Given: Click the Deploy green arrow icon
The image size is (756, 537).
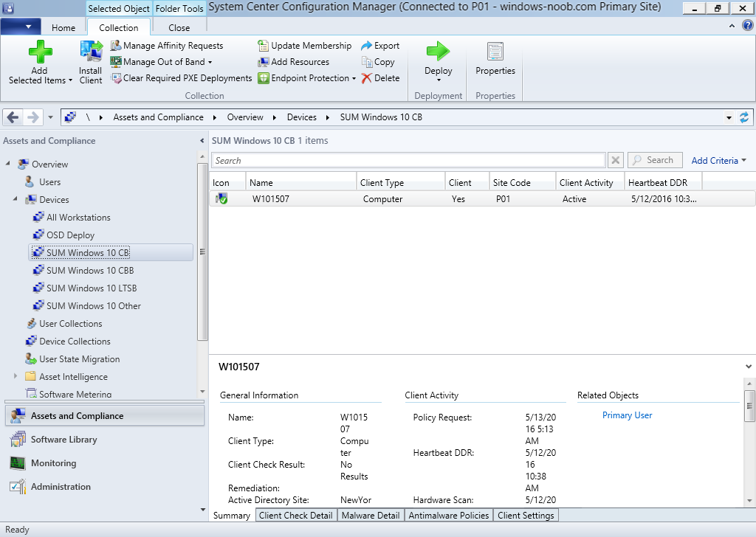Looking at the screenshot, I should tap(439, 51).
